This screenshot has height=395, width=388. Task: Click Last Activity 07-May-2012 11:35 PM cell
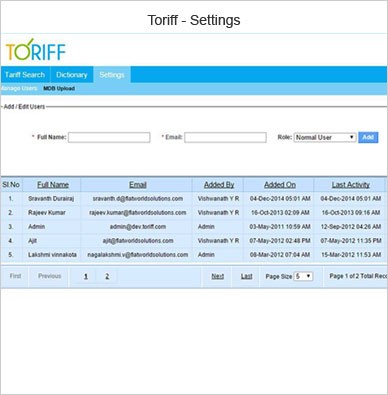351,241
